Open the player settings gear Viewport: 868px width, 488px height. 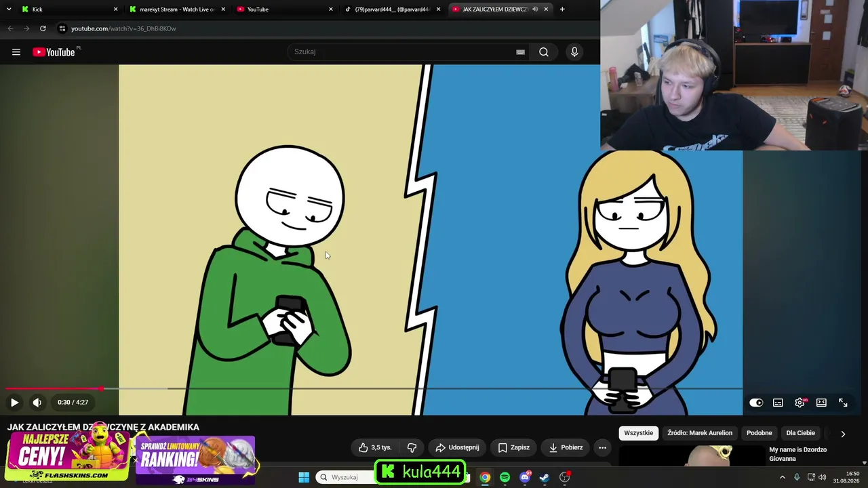click(x=800, y=403)
